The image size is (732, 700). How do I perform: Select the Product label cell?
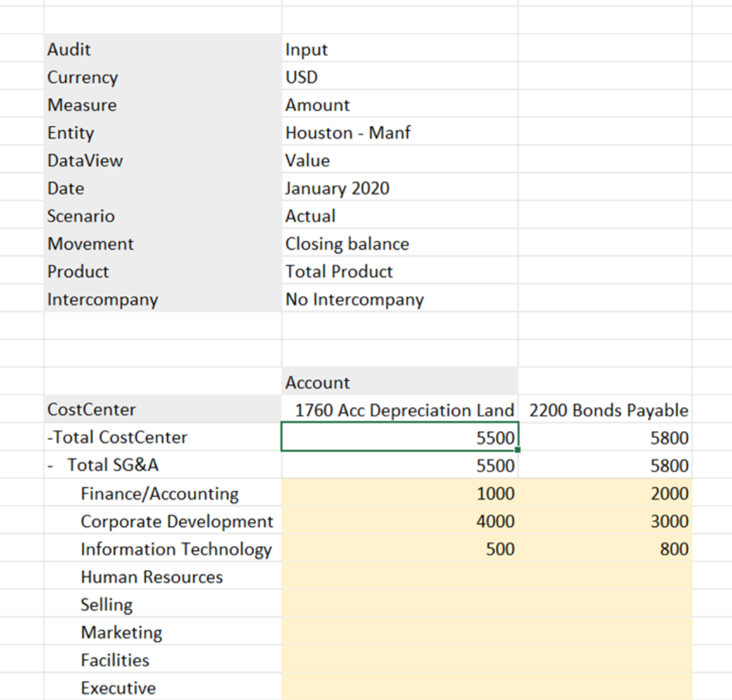click(x=162, y=270)
